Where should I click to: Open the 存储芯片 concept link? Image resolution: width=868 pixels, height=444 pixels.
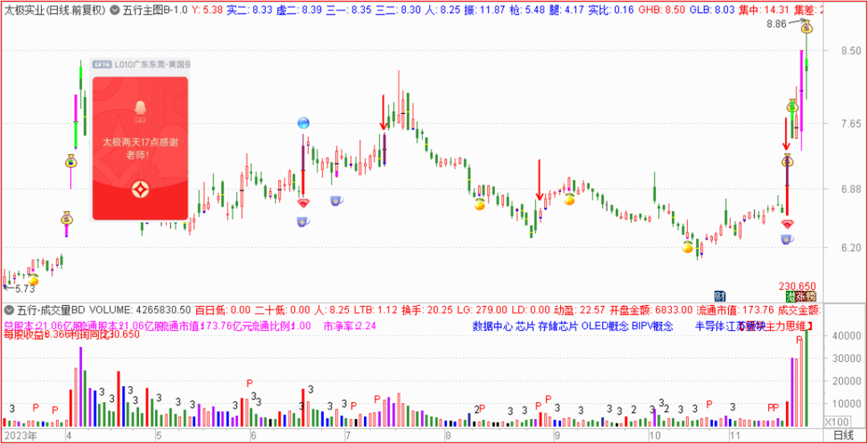(558, 326)
